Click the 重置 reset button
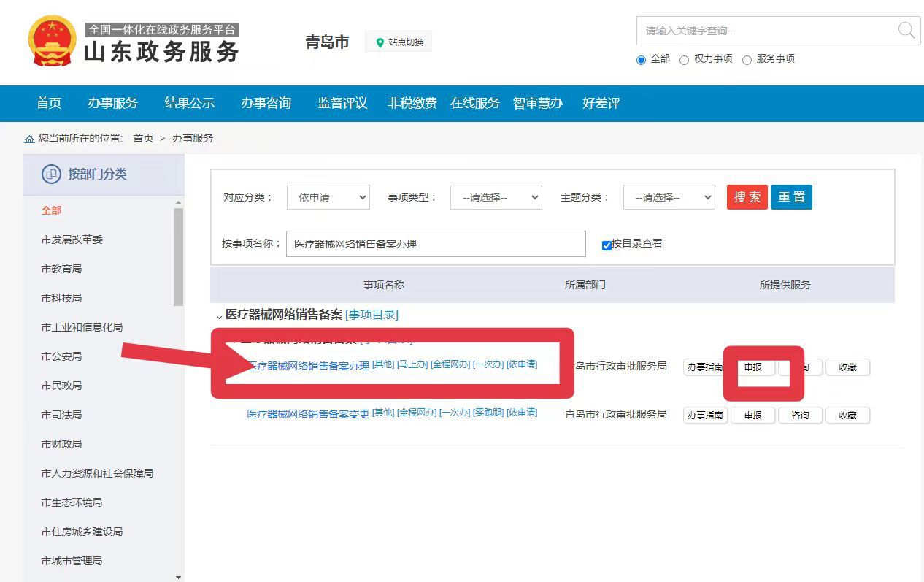Screen dimensions: 924x582 point(791,196)
